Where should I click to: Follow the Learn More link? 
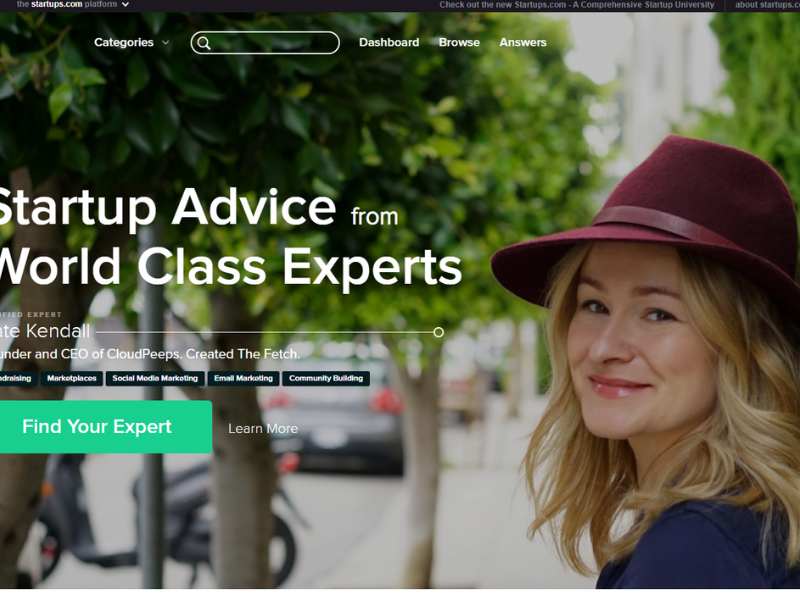[x=263, y=429]
